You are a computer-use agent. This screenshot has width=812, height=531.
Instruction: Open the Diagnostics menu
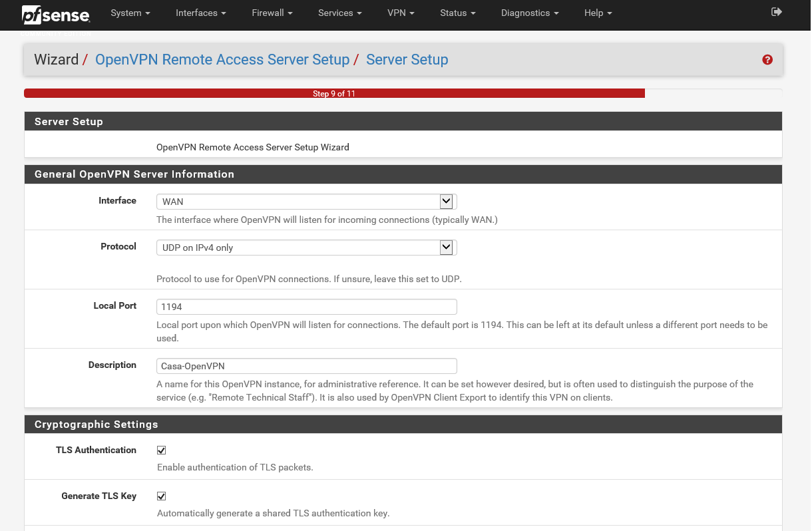tap(530, 13)
